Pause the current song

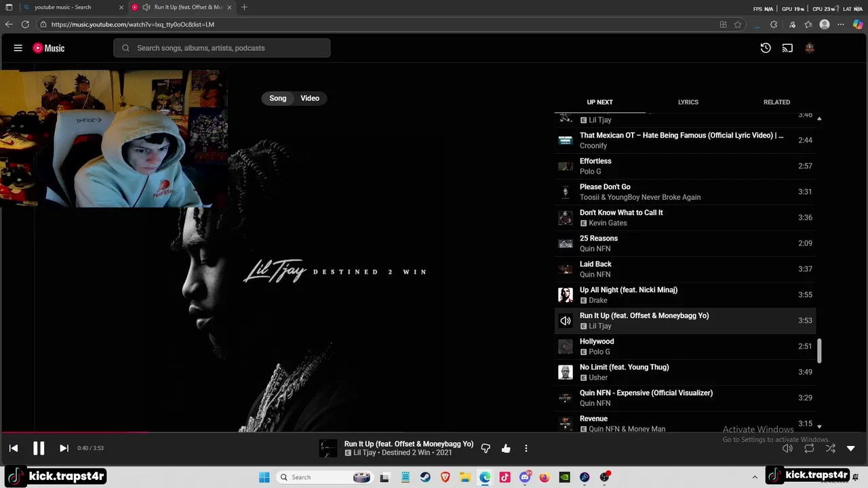pyautogui.click(x=39, y=448)
